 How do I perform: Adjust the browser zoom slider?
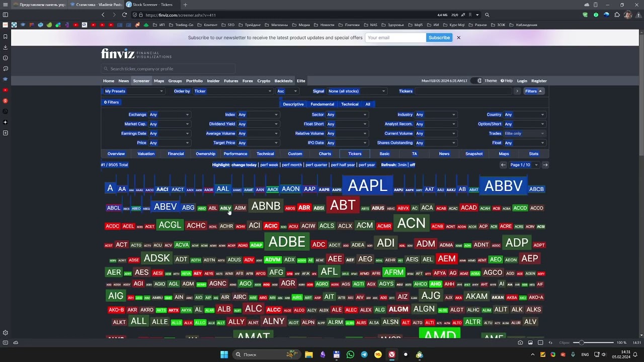(x=594, y=342)
